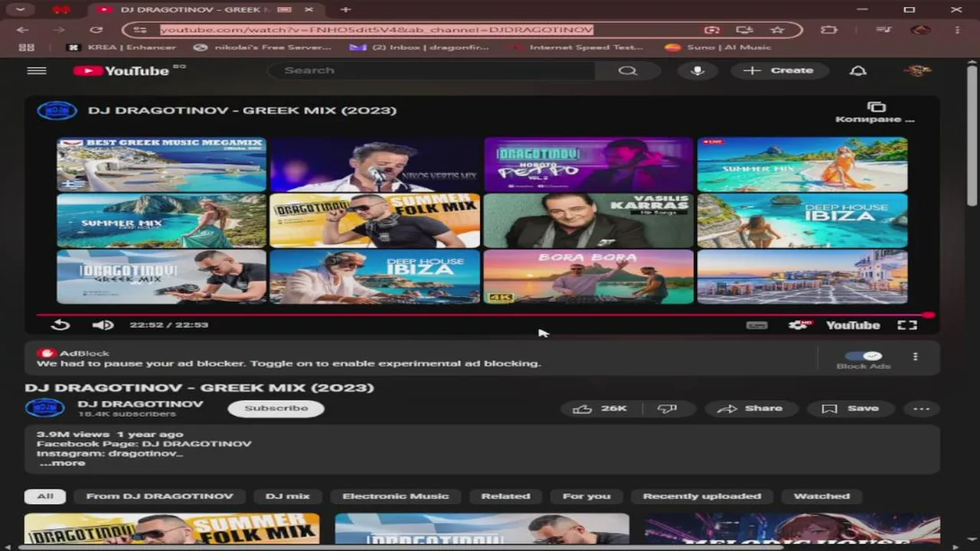The height and width of the screenshot is (551, 980).
Task: Select the DJ mix chip
Action: pos(288,497)
